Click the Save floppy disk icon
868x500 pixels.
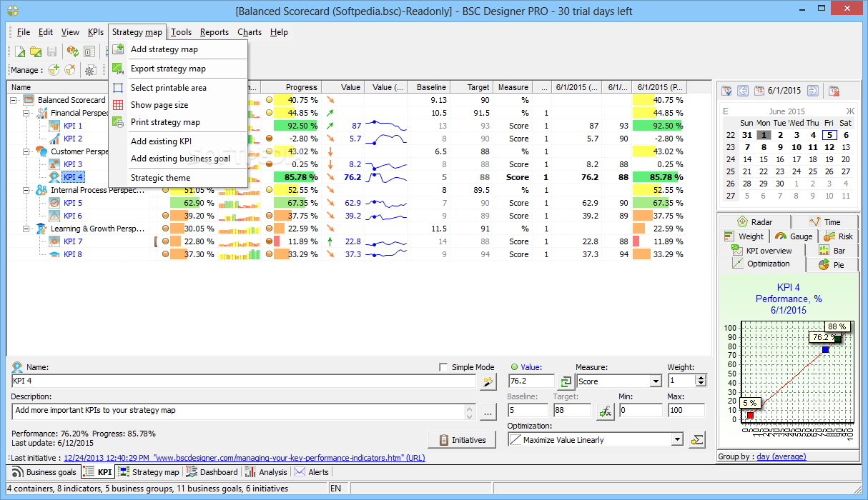(51, 51)
